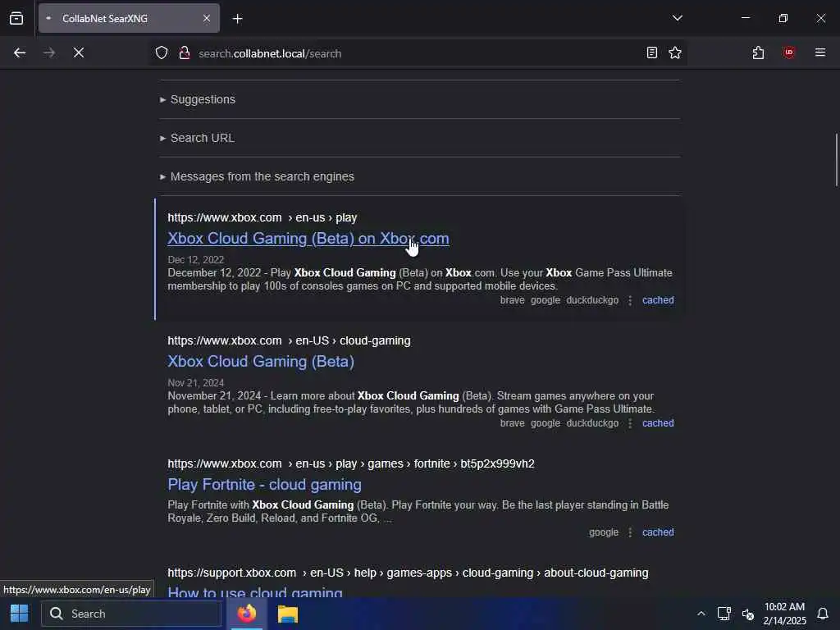Screen dimensions: 840x630
Task: Click the 'Dec 12, 2022' date text
Action: pyautogui.click(x=195, y=260)
